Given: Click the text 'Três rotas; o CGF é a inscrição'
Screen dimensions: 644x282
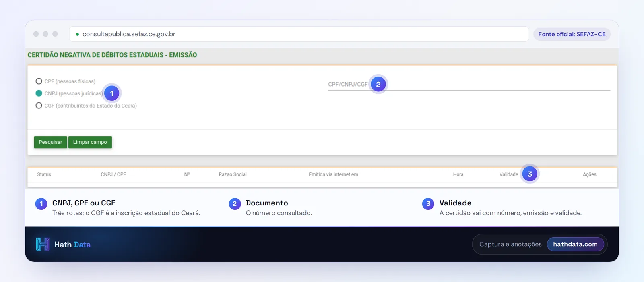Looking at the screenshot, I should point(126,213).
